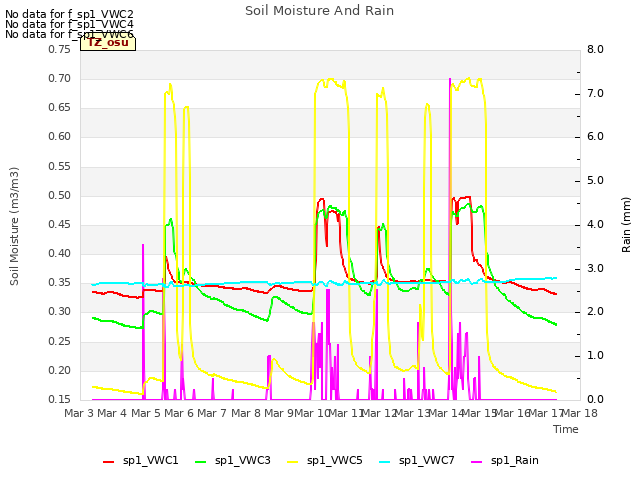The width and height of the screenshot is (640, 480).
Task: Click the 0.60 soil moisture tick label
Action: pos(60,137)
